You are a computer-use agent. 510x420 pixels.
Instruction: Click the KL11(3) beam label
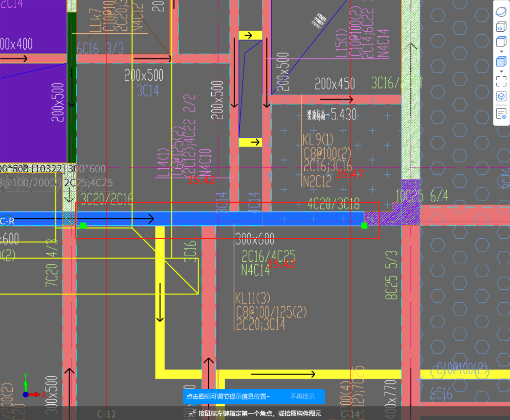[253, 299]
